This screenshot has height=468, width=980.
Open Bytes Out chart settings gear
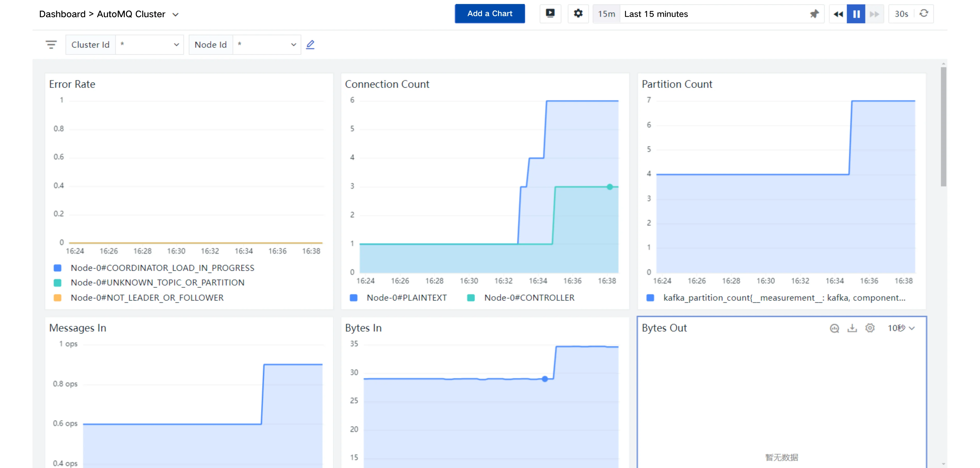tap(870, 328)
